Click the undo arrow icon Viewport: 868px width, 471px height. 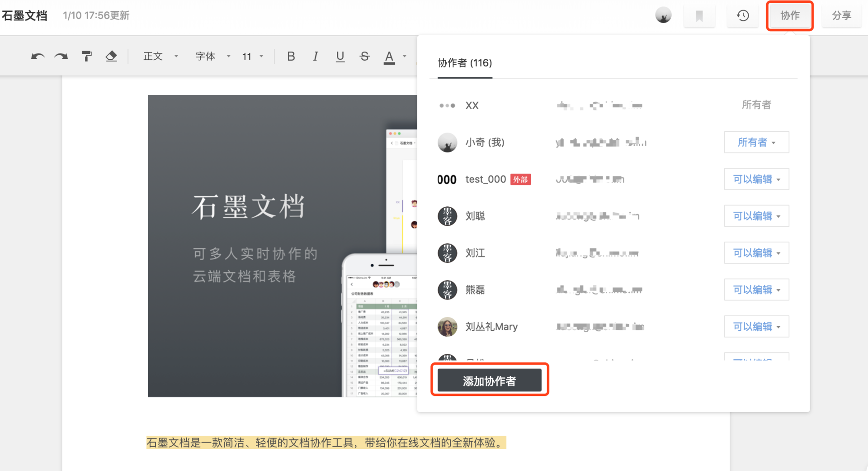pyautogui.click(x=38, y=56)
